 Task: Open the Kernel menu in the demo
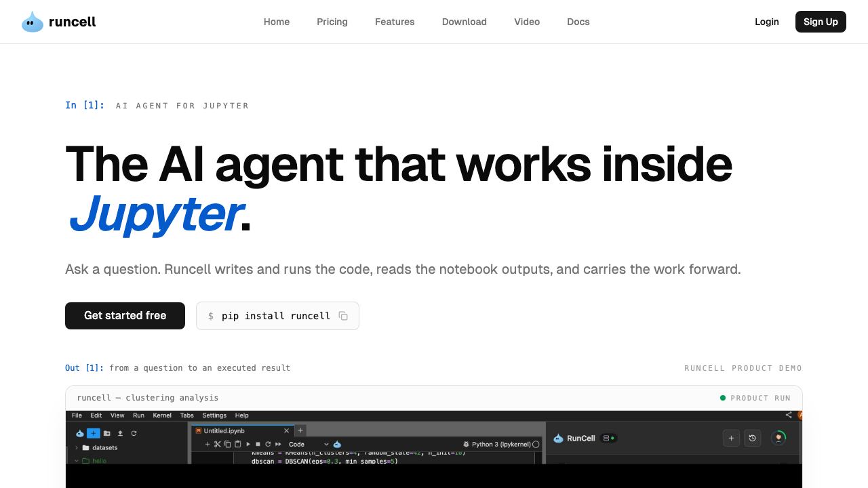pos(162,415)
